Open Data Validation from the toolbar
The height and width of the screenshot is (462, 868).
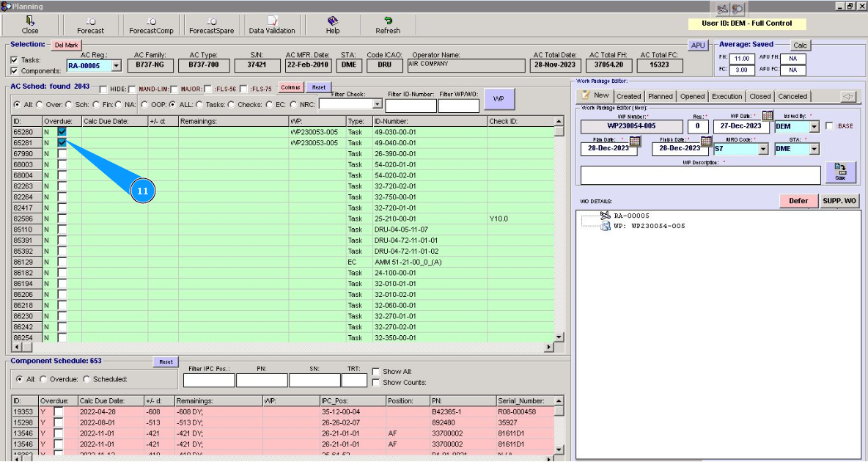click(x=272, y=21)
